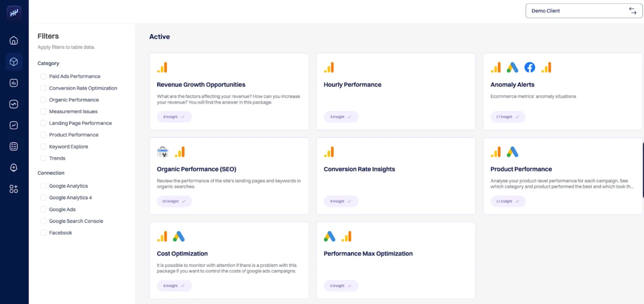The image size is (644, 304).
Task: Click the wave activity icon in sidebar
Action: pyautogui.click(x=14, y=104)
